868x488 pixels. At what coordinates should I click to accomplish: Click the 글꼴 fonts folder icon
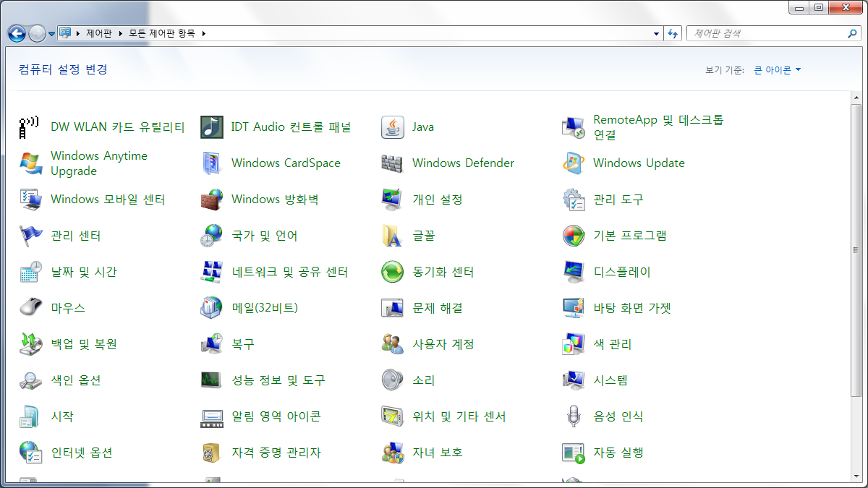click(393, 236)
